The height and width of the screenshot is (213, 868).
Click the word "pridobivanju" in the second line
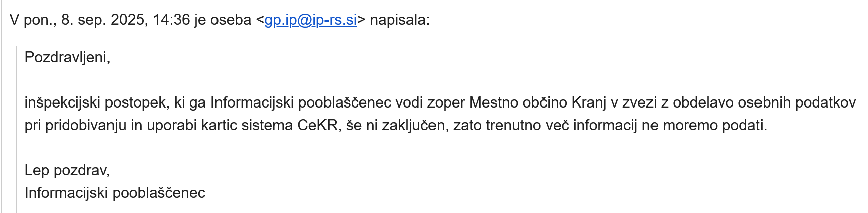click(x=85, y=125)
